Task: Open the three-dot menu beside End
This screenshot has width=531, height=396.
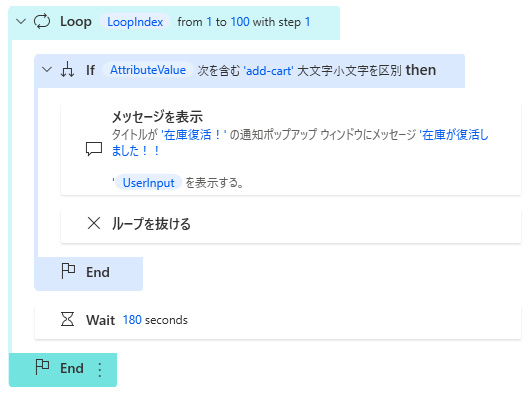Action: 100,370
